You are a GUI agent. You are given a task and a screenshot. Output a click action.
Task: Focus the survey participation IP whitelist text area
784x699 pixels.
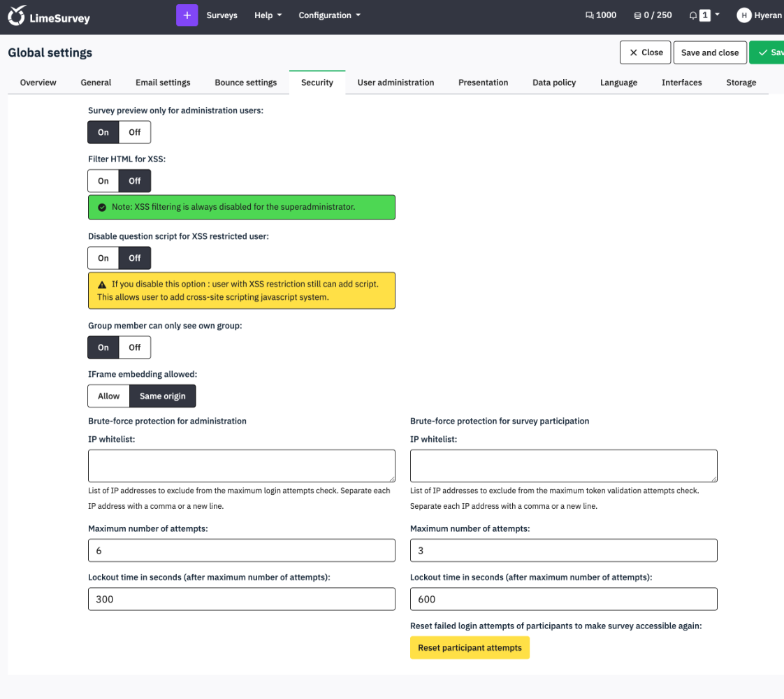pyautogui.click(x=563, y=466)
